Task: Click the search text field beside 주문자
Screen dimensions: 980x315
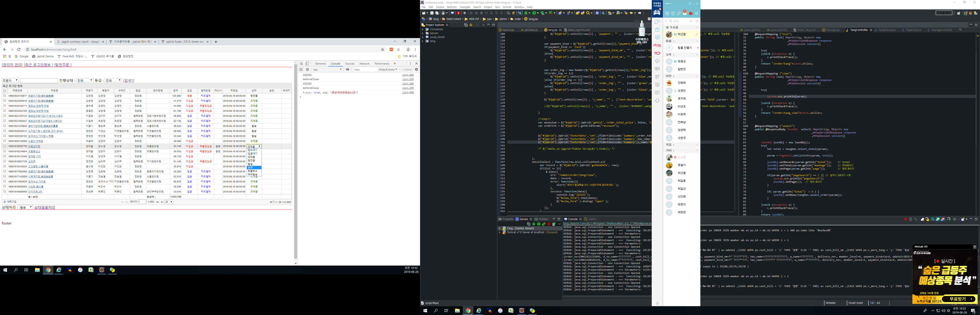Action: [38, 81]
